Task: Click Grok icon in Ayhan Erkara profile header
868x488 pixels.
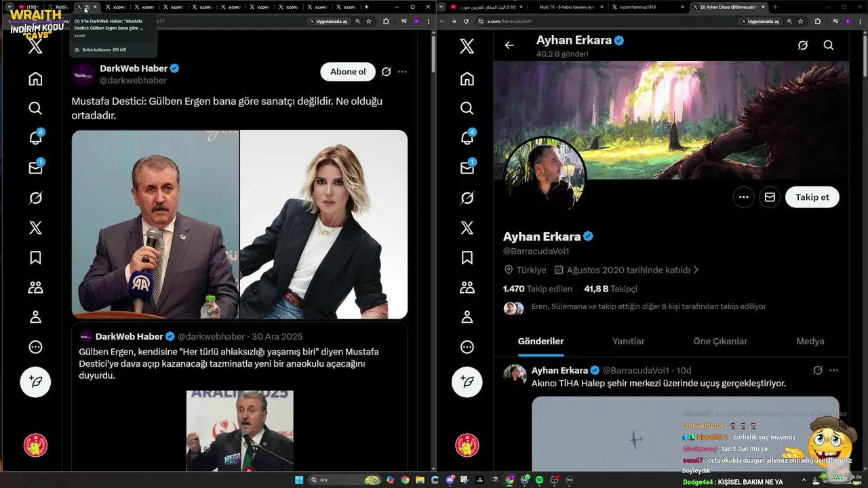Action: coord(802,45)
